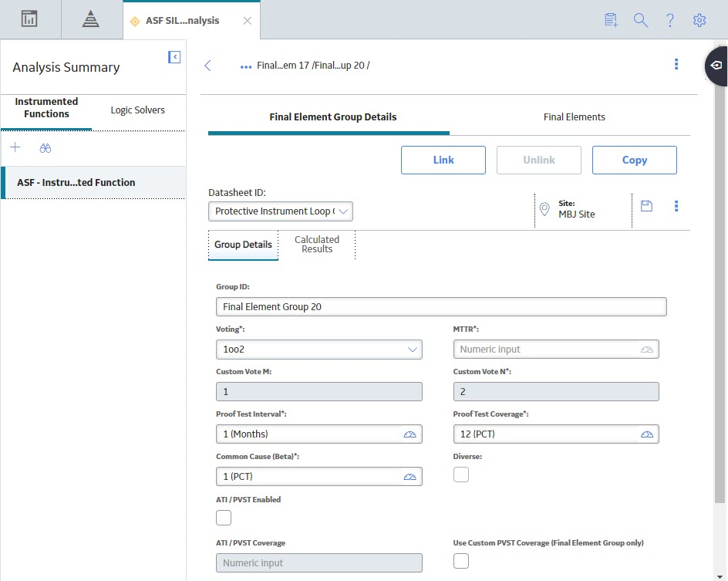Click the Common Cause (Beta) field
The image size is (728, 581).
(319, 477)
